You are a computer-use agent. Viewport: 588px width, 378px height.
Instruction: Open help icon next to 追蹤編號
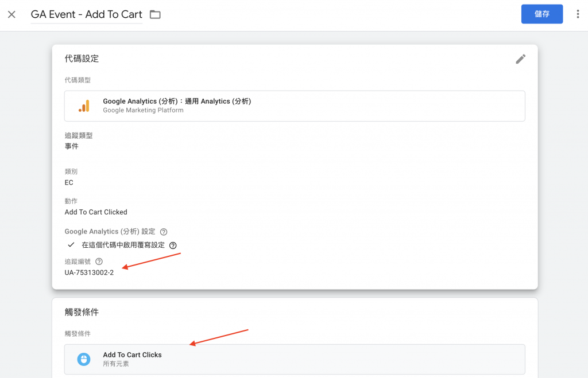pos(99,262)
